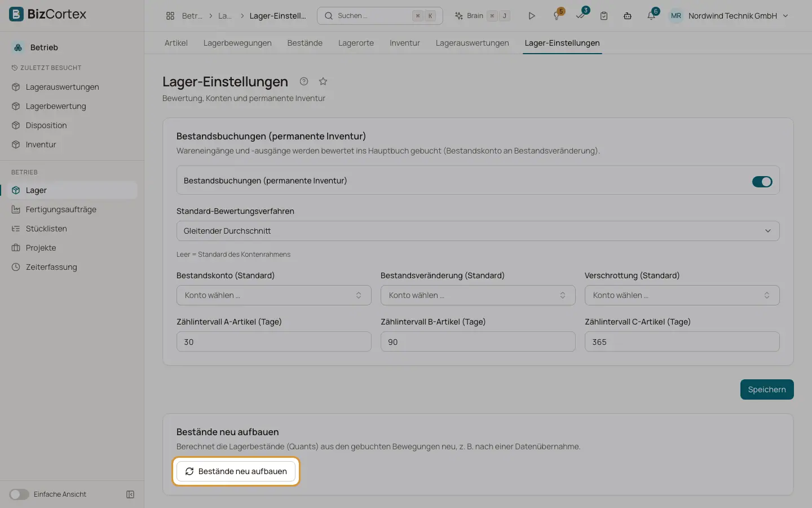Open Brain assistant from the top bar
812x508 pixels.
(482, 16)
